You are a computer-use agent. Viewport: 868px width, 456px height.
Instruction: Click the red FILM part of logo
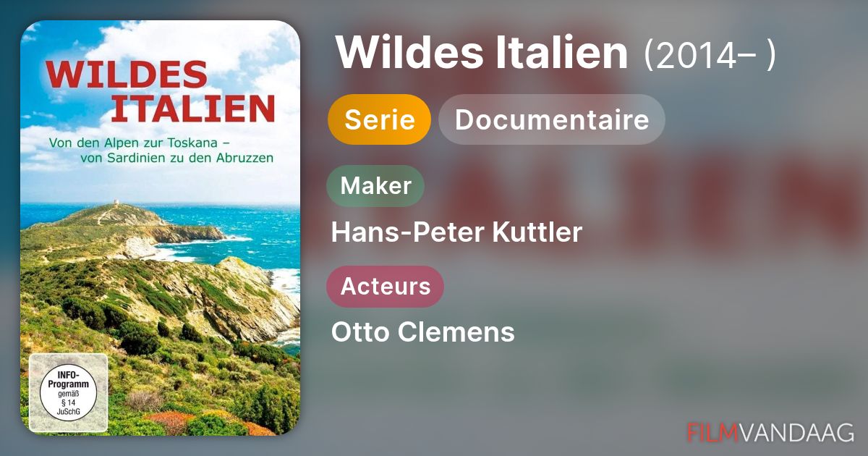click(712, 432)
